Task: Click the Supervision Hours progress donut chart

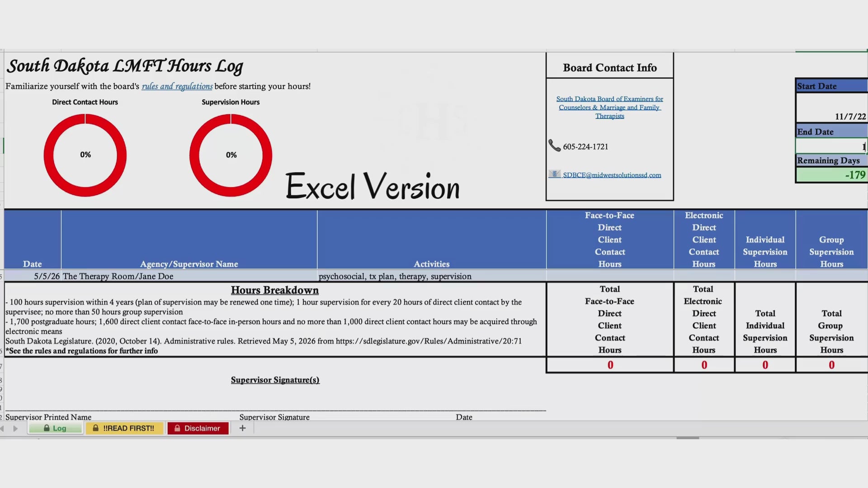Action: click(x=231, y=155)
